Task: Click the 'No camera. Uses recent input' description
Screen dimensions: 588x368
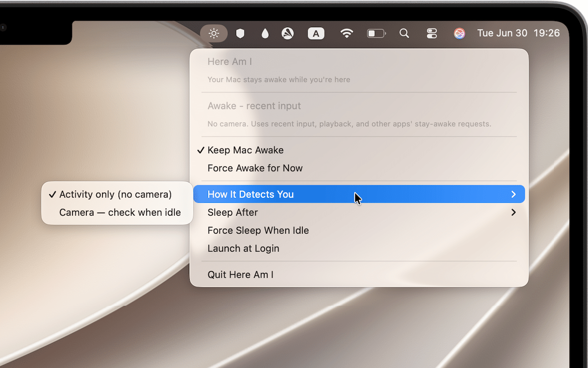Action: tap(350, 124)
